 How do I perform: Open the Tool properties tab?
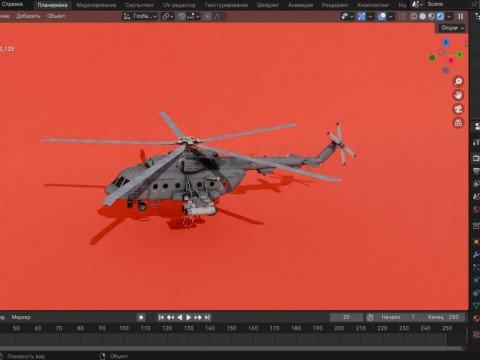pyautogui.click(x=476, y=142)
